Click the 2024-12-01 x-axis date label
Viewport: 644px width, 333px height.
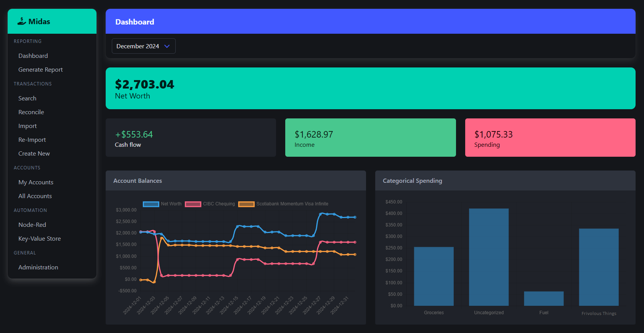[132, 305]
